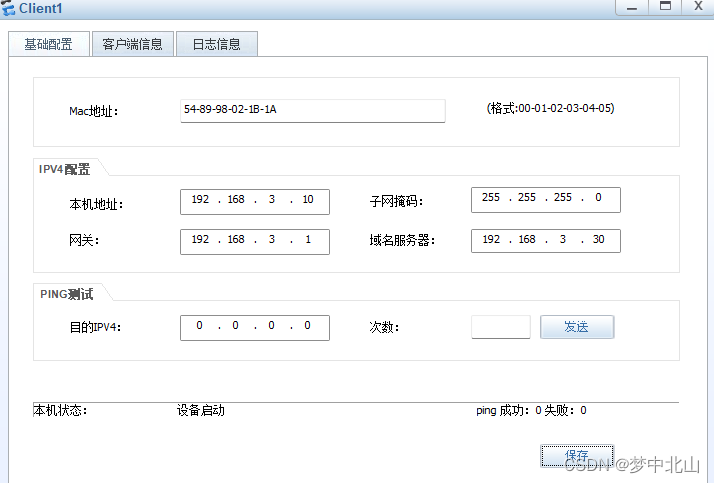The width and height of the screenshot is (714, 483).
Task: Click the 网关 label
Action: [84, 240]
